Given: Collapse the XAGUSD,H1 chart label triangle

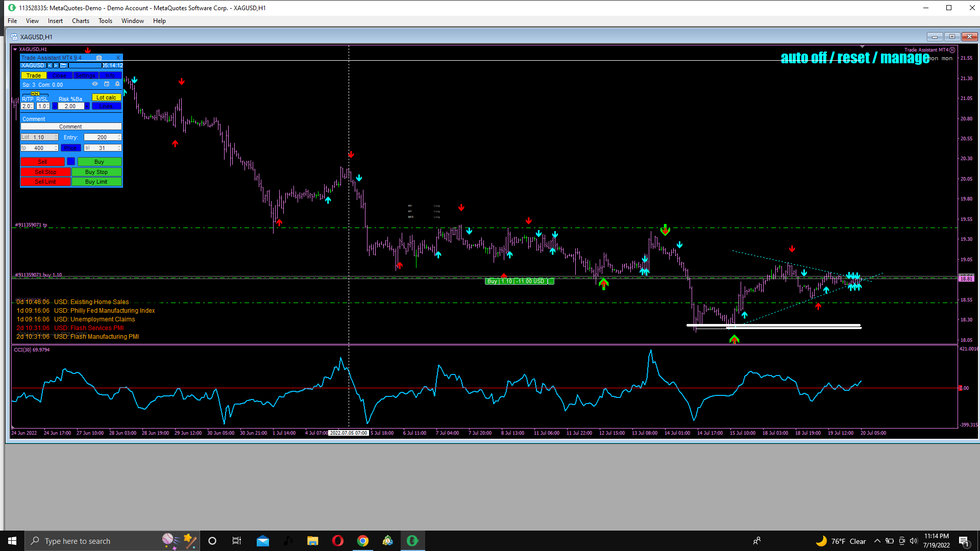Looking at the screenshot, I should coord(15,49).
